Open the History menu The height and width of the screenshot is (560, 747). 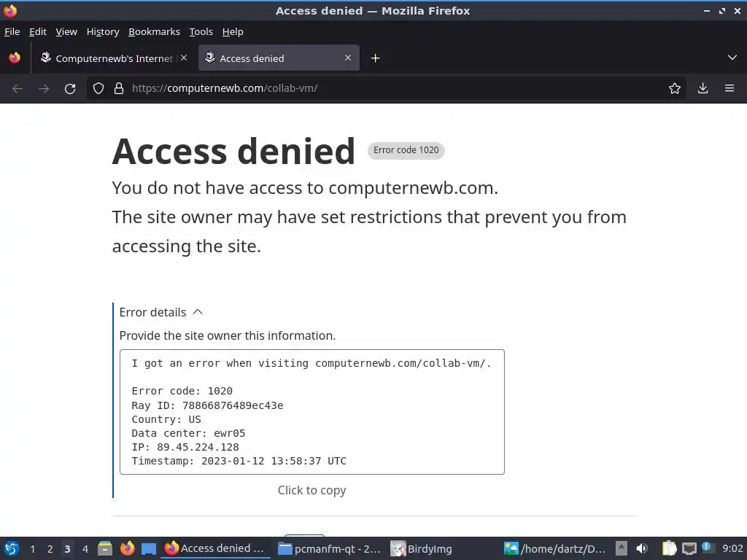pos(102,31)
